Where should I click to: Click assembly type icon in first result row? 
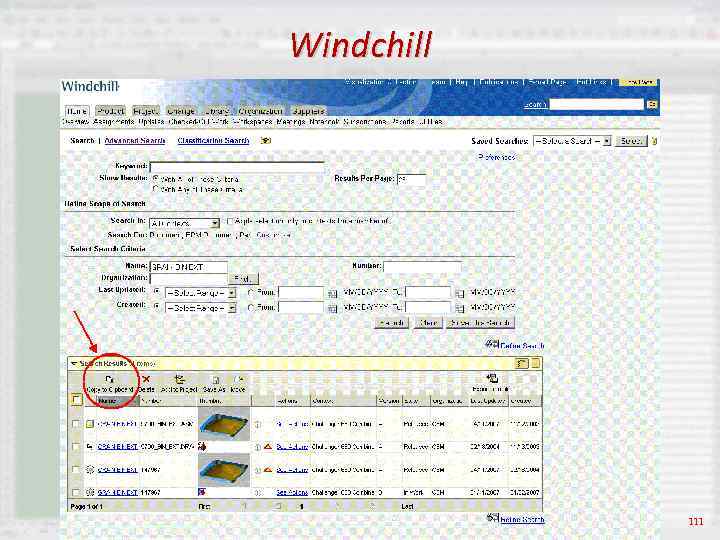pyautogui.click(x=90, y=424)
